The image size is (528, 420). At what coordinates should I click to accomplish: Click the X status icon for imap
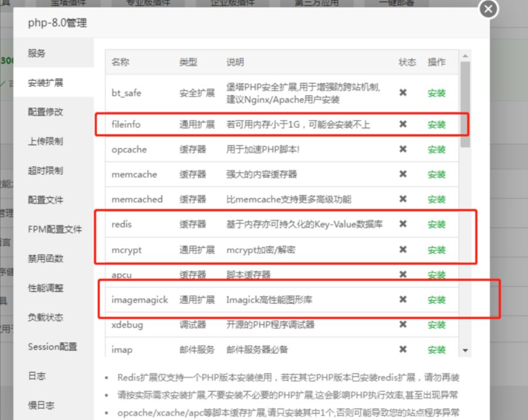click(403, 350)
